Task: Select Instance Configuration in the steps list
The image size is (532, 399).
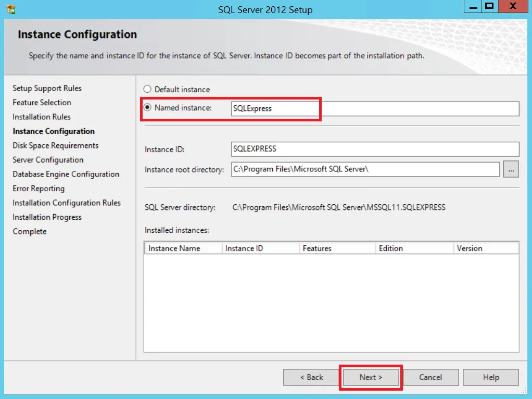Action: click(x=54, y=131)
